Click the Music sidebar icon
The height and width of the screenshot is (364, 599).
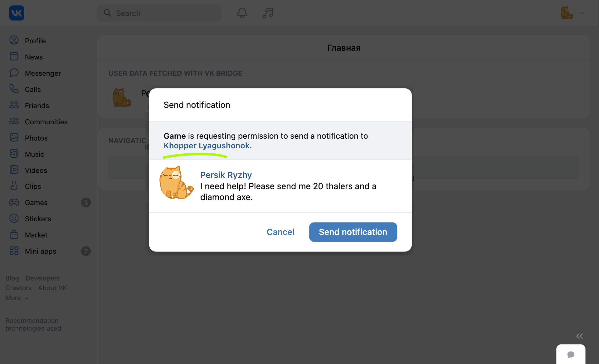click(x=14, y=154)
